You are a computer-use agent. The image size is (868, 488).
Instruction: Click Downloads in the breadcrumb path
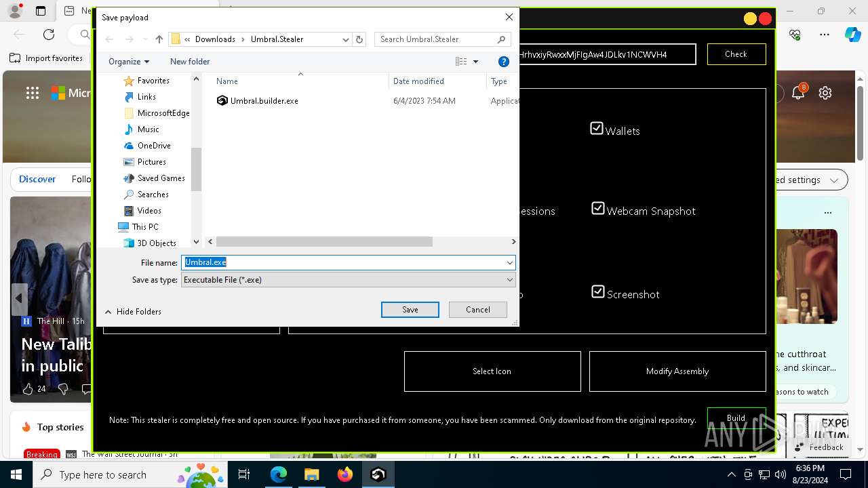pyautogui.click(x=215, y=39)
